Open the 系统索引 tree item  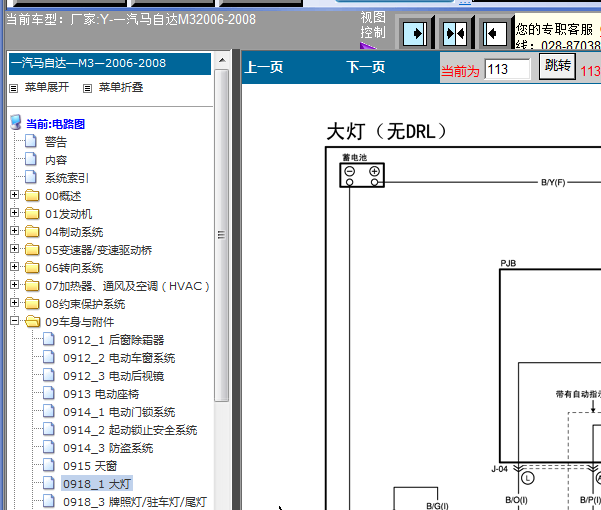(67, 178)
